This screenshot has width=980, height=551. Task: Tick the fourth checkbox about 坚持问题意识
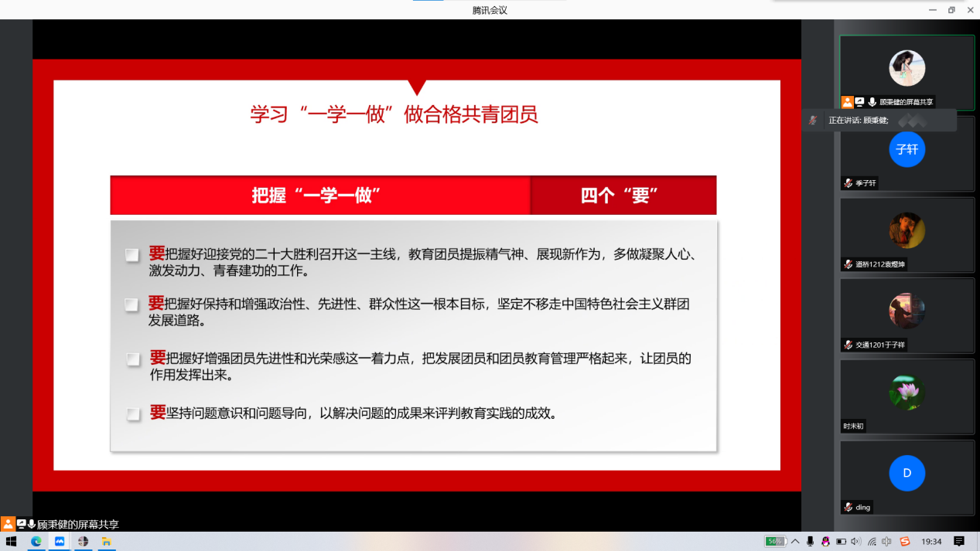(133, 414)
